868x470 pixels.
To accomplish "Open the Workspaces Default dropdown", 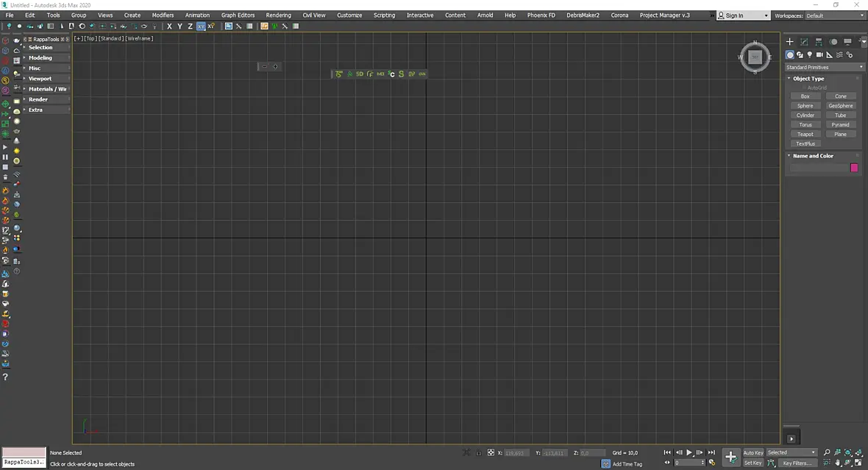I will tap(835, 15).
